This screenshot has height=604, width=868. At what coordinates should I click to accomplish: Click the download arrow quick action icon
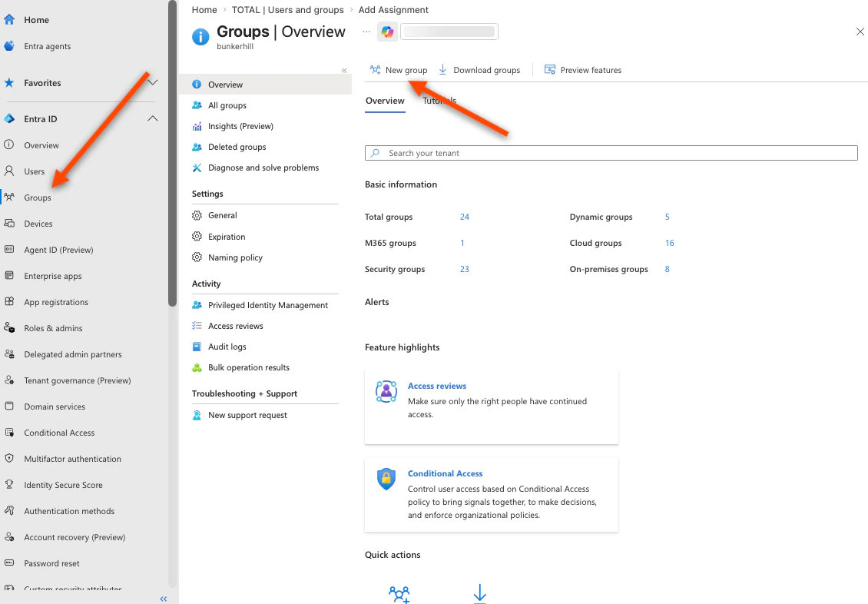click(x=480, y=593)
